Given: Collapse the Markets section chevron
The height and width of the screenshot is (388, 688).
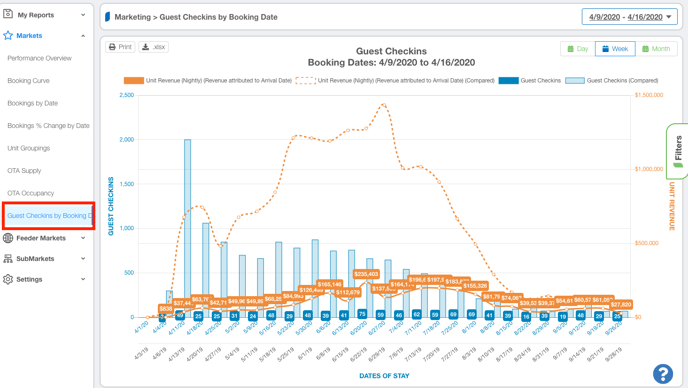Looking at the screenshot, I should point(83,36).
